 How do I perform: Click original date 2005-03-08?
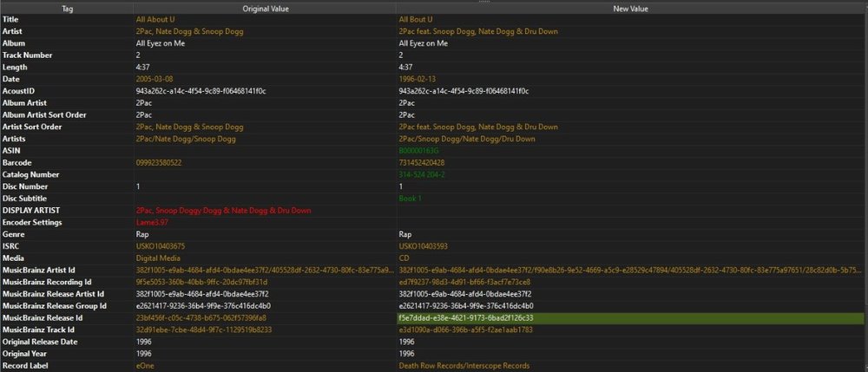tap(155, 79)
